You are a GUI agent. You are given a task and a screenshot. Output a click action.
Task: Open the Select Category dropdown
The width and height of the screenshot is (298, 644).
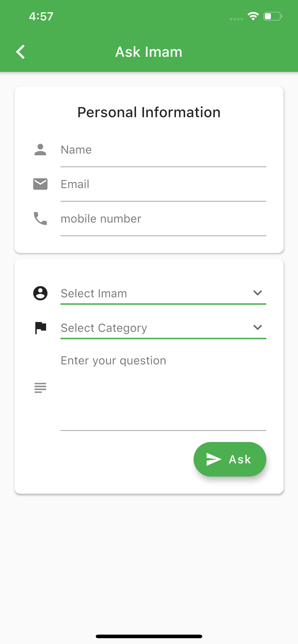[x=163, y=328]
